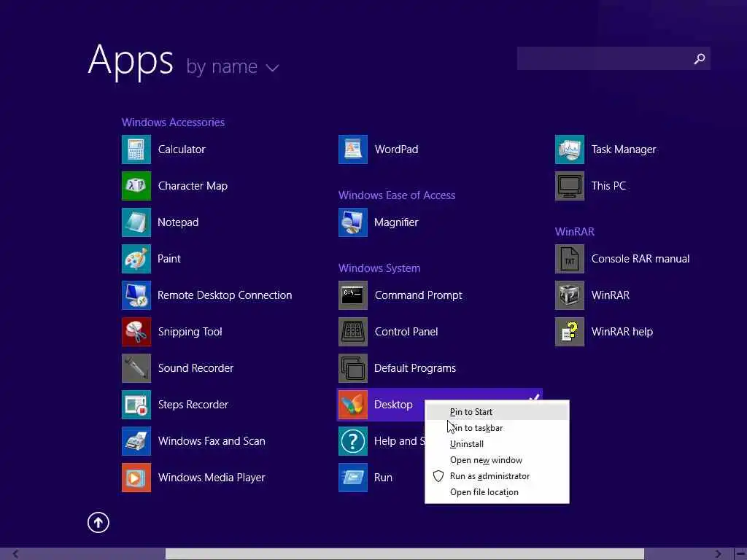This screenshot has width=747, height=560.
Task: Open the Sound Recorder microphone icon
Action: point(136,368)
